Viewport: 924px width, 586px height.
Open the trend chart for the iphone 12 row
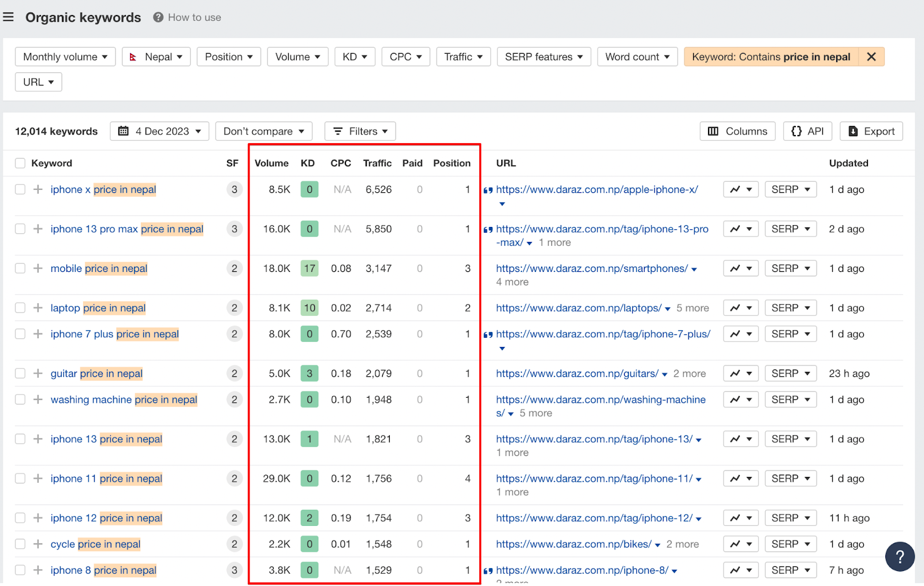[x=741, y=518]
